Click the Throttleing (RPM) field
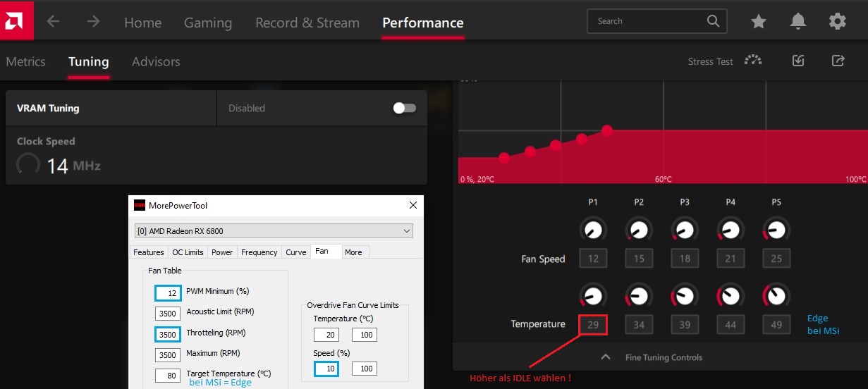 click(x=169, y=333)
